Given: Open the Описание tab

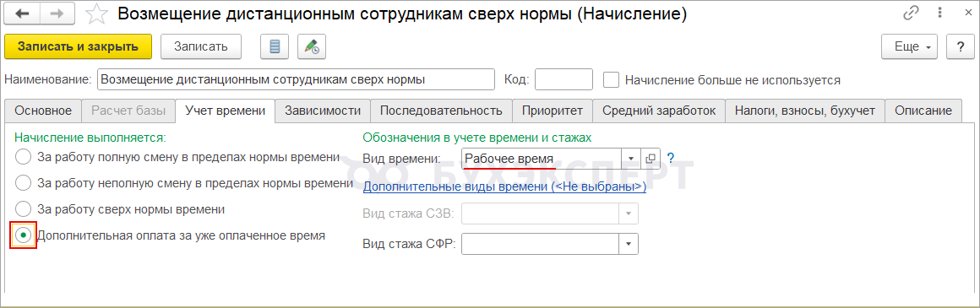Looking at the screenshot, I should (923, 111).
